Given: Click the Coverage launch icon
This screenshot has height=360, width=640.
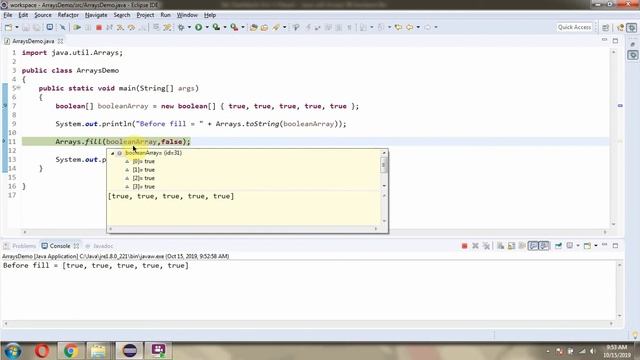Looking at the screenshot, I should click(216, 27).
